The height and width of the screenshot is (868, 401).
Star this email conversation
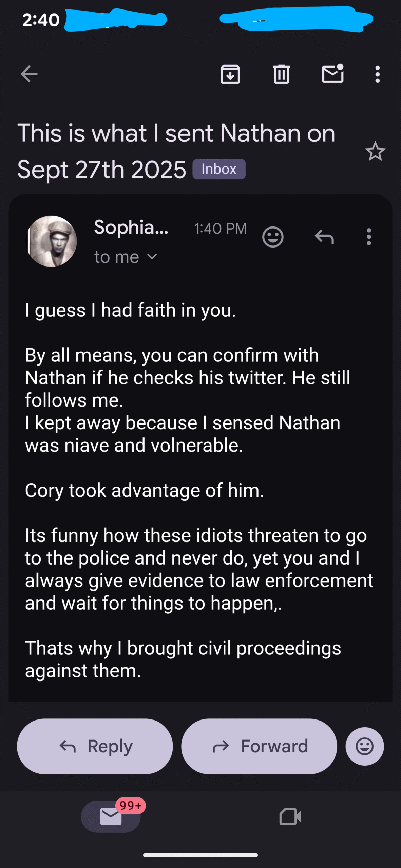click(x=375, y=151)
